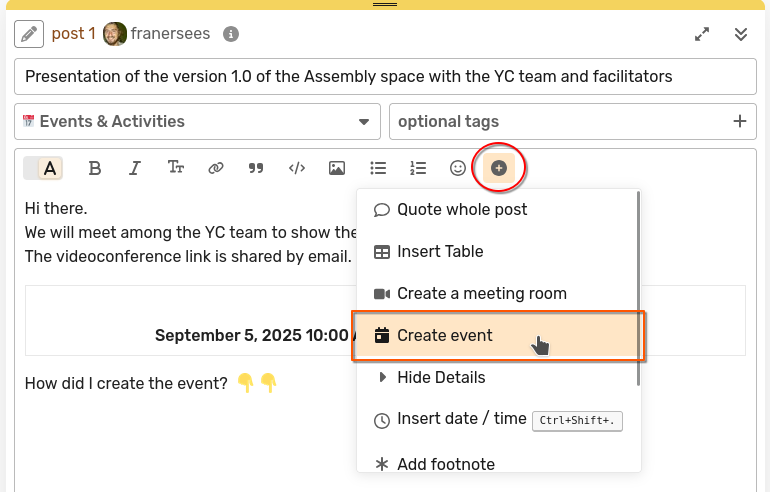
Task: Apply italic formatting
Action: point(135,168)
